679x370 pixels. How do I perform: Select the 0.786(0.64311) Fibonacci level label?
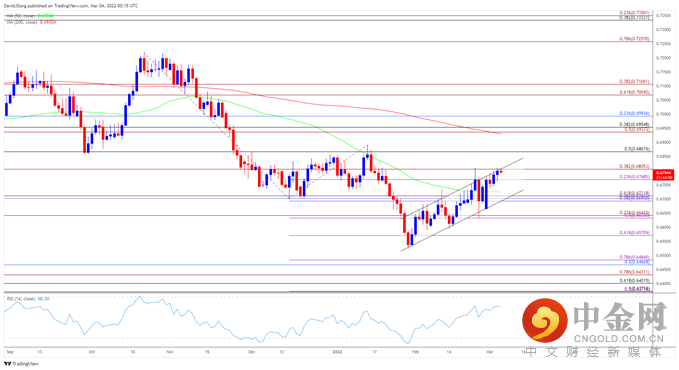(x=634, y=272)
